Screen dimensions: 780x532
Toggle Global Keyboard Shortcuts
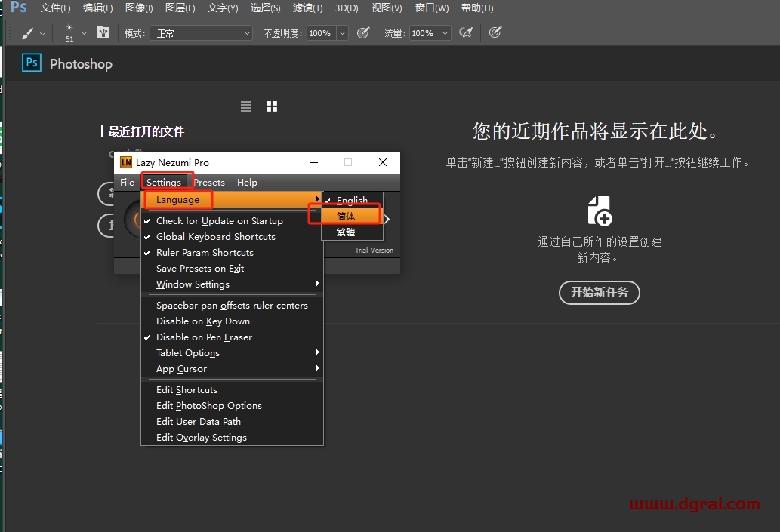(x=233, y=237)
